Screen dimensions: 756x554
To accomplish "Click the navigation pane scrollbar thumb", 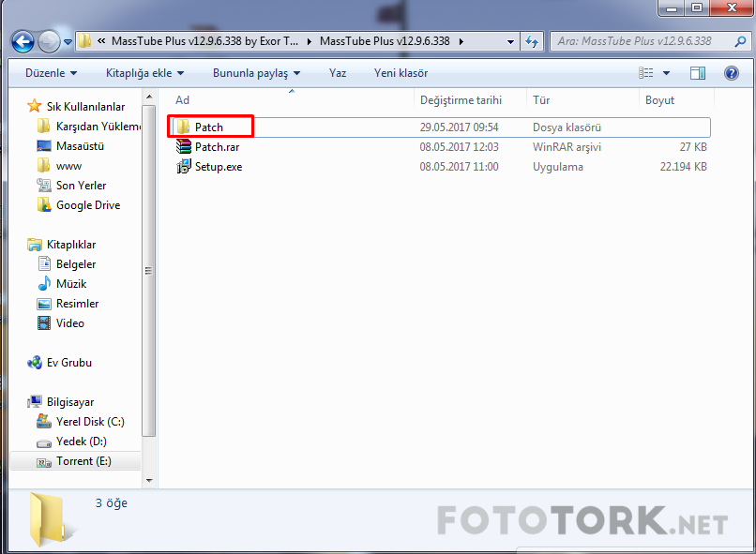I will [x=149, y=271].
